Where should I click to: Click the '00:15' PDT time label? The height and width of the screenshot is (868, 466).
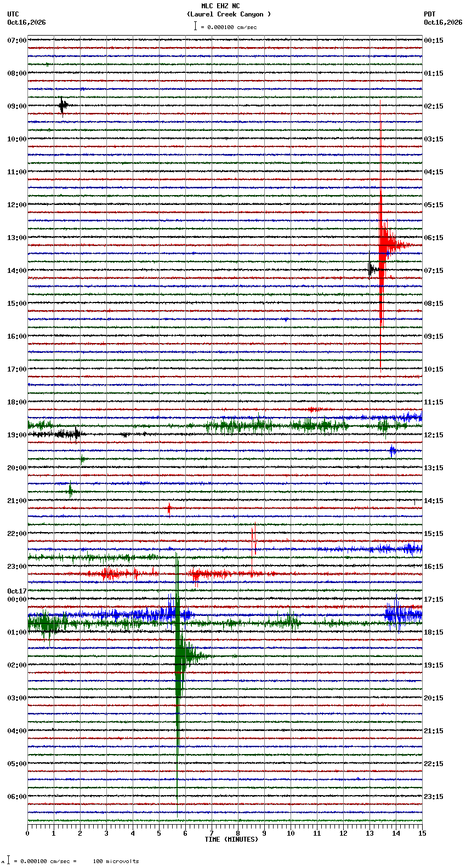click(434, 41)
